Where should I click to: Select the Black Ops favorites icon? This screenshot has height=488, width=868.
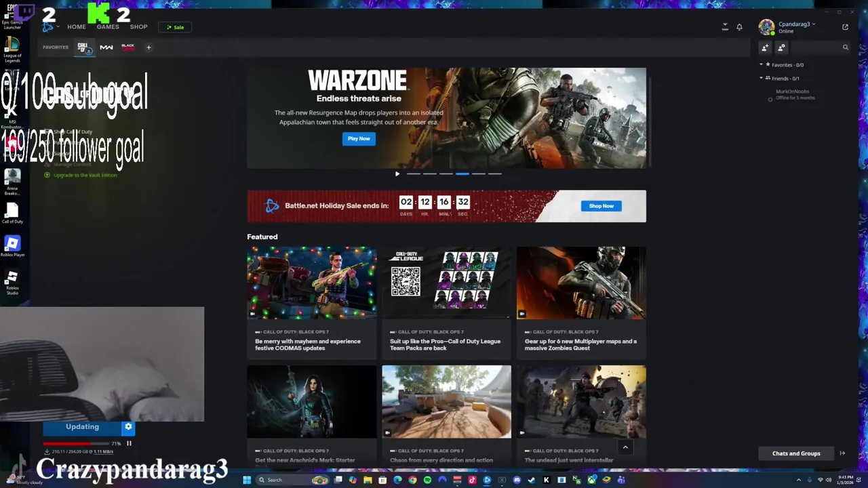127,47
